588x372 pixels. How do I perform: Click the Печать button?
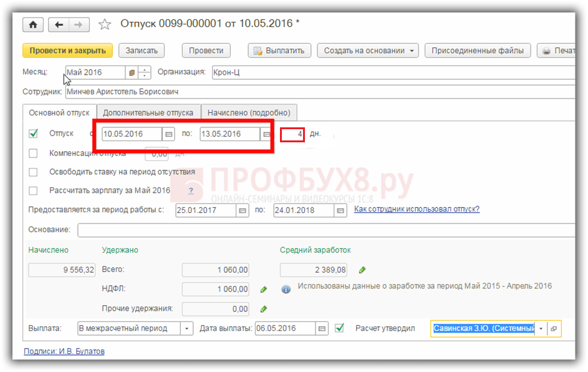pyautogui.click(x=556, y=51)
